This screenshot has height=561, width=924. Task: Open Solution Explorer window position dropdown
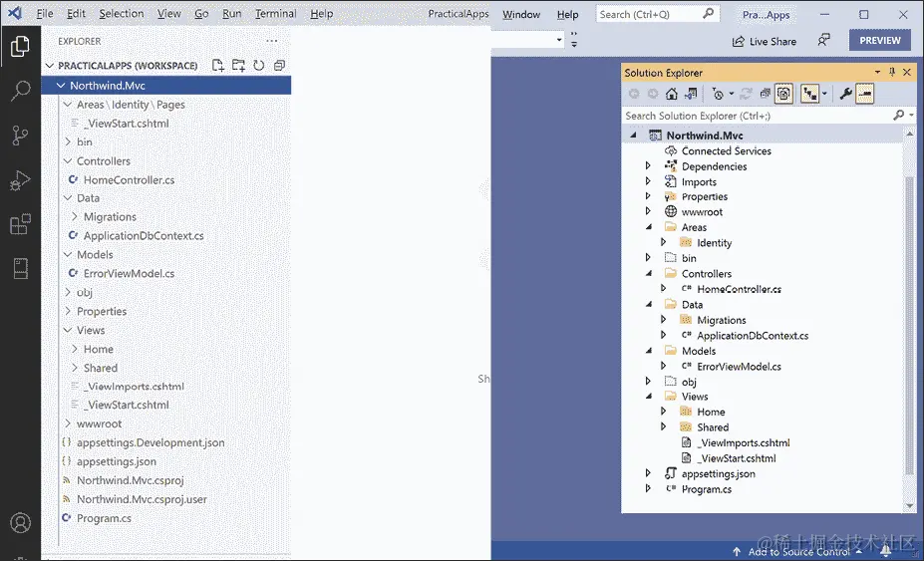(877, 72)
